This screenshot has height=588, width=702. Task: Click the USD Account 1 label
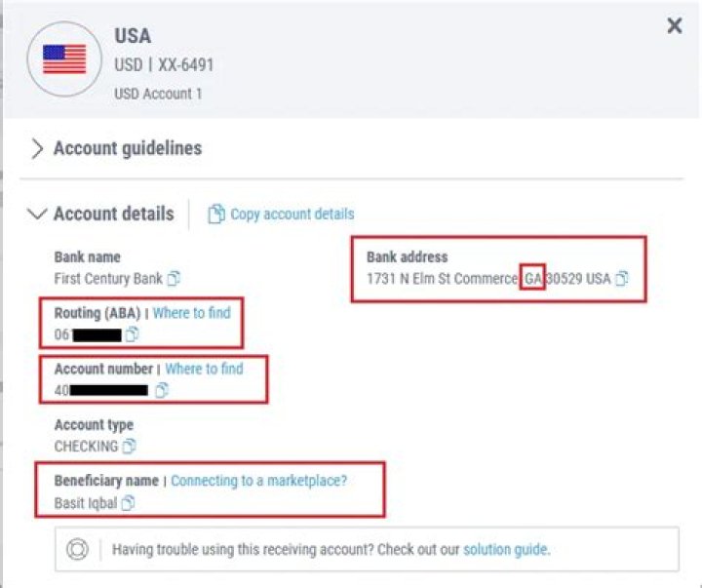[156, 95]
